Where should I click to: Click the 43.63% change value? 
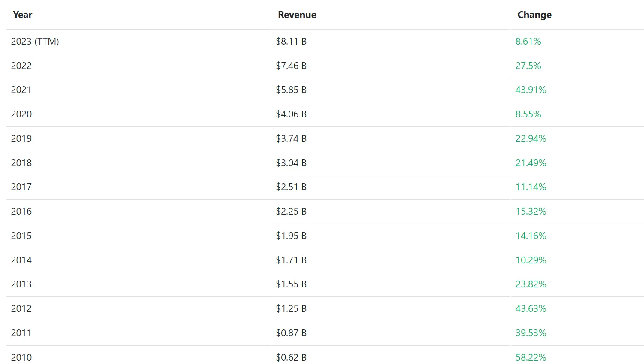pos(530,309)
